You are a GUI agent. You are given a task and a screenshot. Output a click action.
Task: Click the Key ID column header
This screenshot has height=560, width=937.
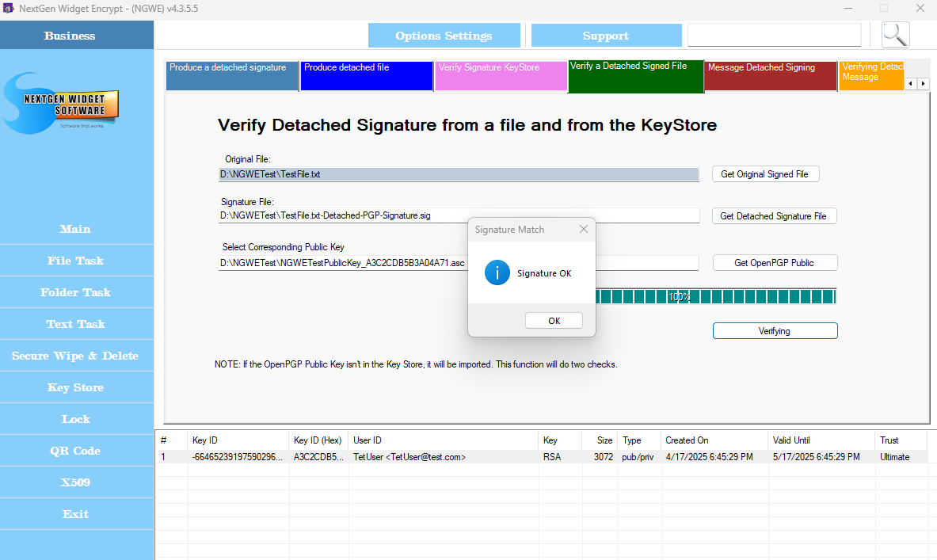[x=238, y=440]
